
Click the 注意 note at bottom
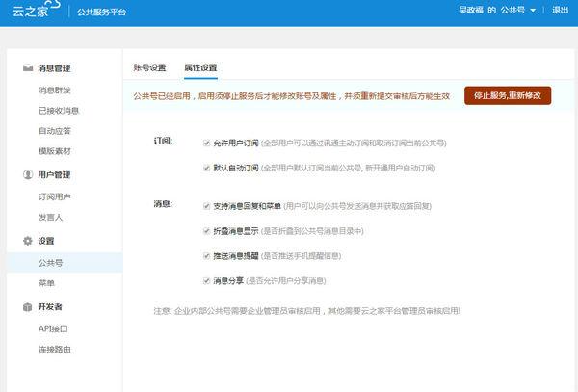click(307, 311)
